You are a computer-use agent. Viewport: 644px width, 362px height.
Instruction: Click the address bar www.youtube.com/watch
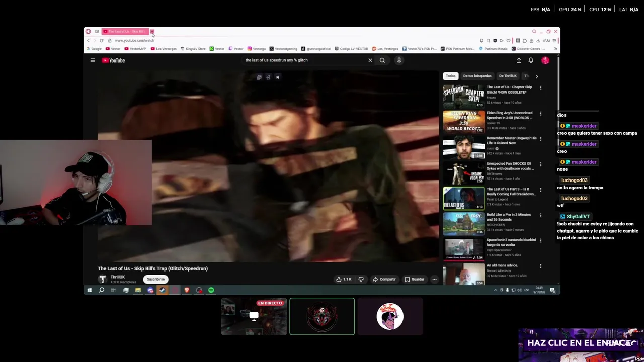134,40
